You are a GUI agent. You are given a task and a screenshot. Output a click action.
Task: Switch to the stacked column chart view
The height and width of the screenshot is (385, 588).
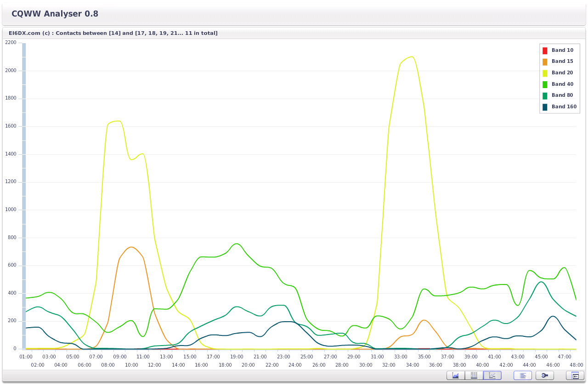pyautogui.click(x=474, y=375)
